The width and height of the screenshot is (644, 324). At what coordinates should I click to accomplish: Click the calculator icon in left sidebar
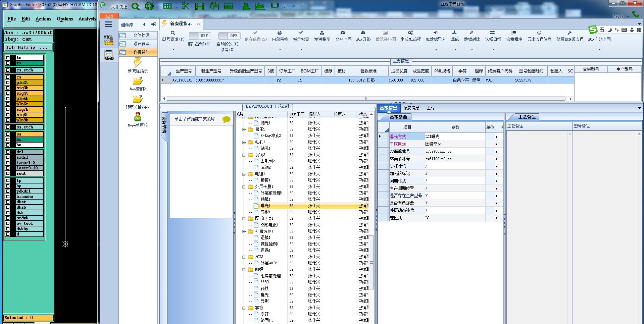pos(109,55)
